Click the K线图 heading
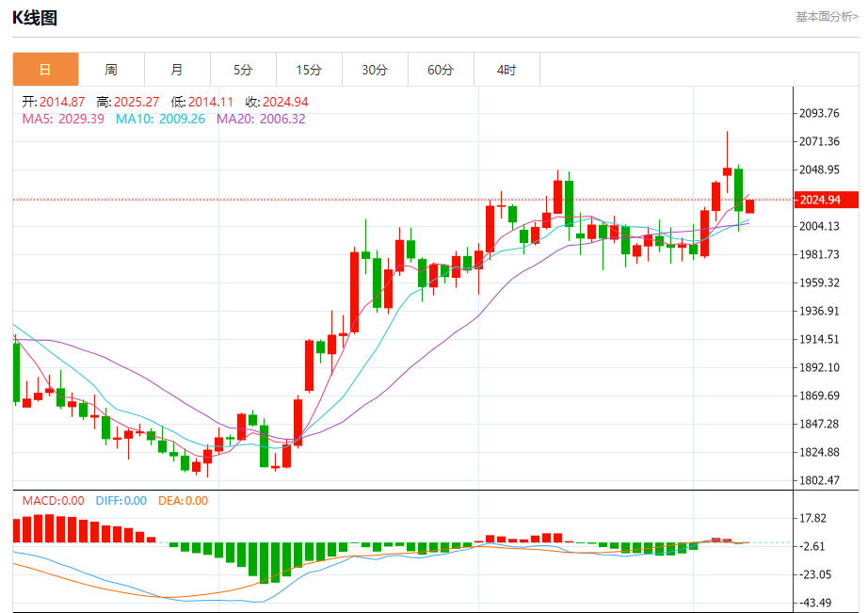The height and width of the screenshot is (613, 868). coord(35,18)
